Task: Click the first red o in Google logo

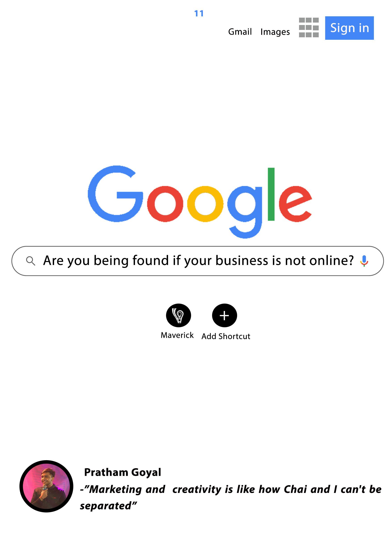Action: click(165, 204)
